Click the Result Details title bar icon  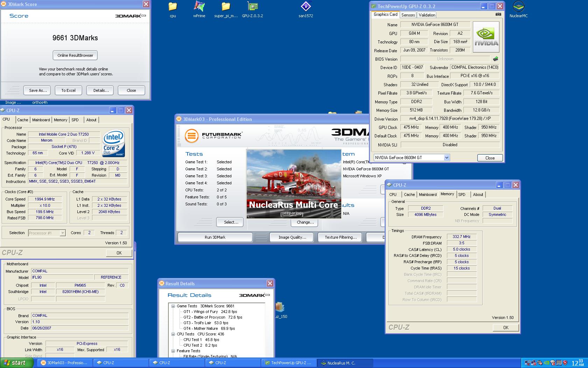[162, 284]
